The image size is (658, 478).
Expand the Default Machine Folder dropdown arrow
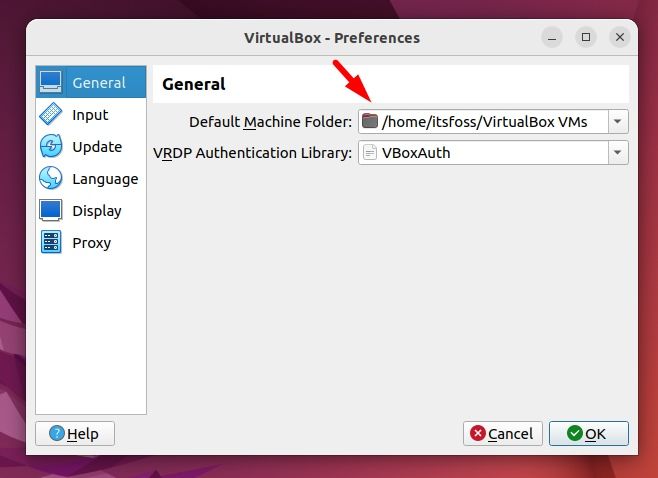617,122
